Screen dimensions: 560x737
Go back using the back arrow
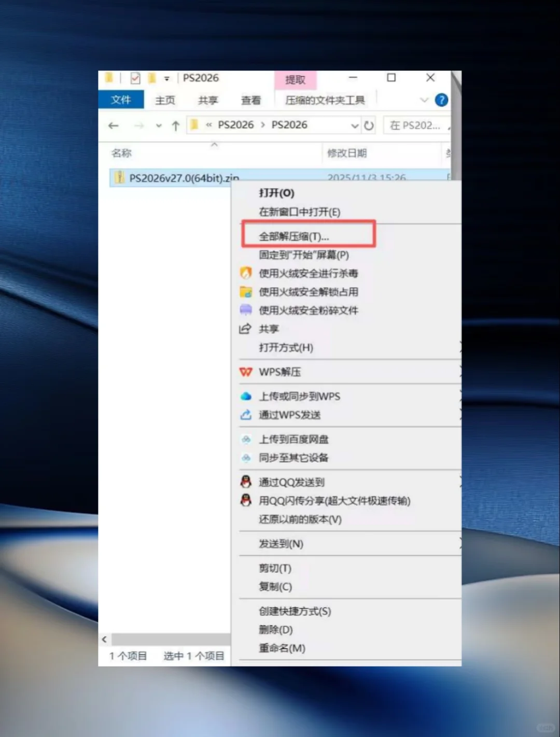pyautogui.click(x=114, y=125)
